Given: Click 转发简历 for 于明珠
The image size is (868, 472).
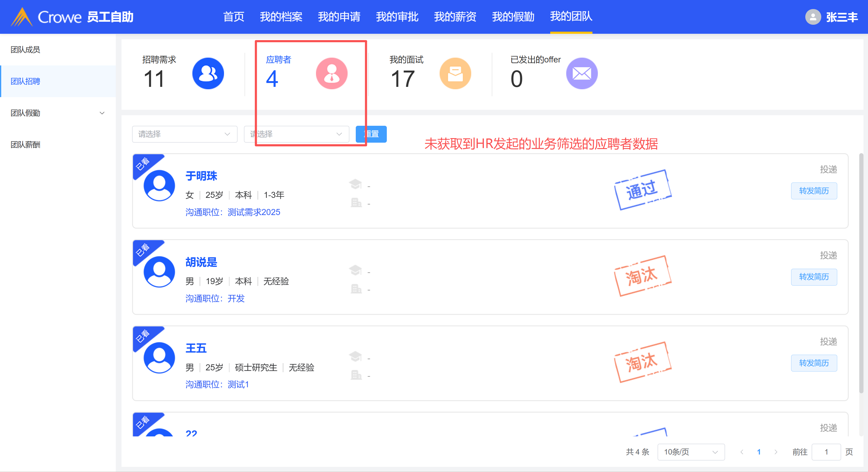Looking at the screenshot, I should click(x=813, y=191).
